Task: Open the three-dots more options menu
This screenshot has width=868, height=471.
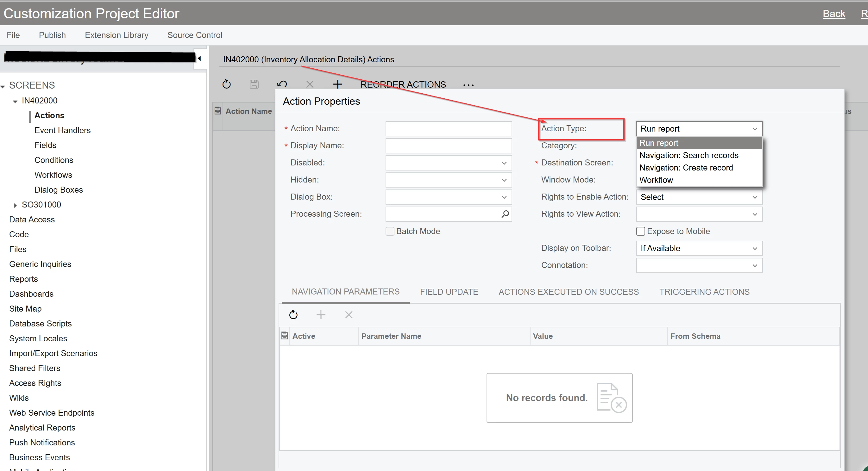Action: pos(468,85)
